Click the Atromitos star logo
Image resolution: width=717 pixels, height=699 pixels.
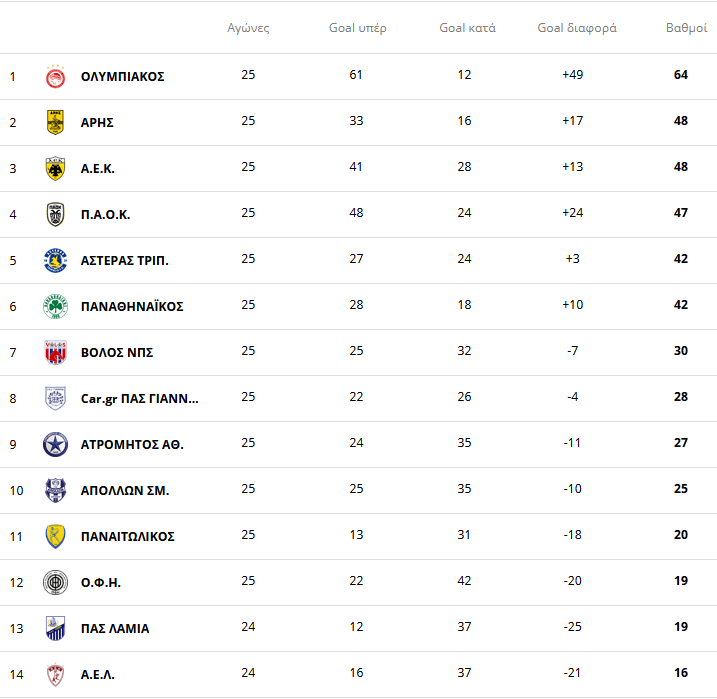[x=55, y=445]
